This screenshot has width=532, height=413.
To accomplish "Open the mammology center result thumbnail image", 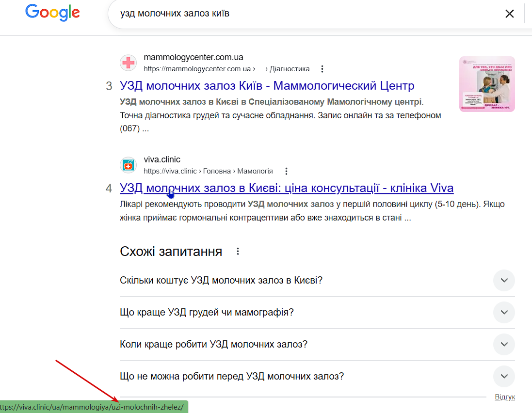I will 487,84.
